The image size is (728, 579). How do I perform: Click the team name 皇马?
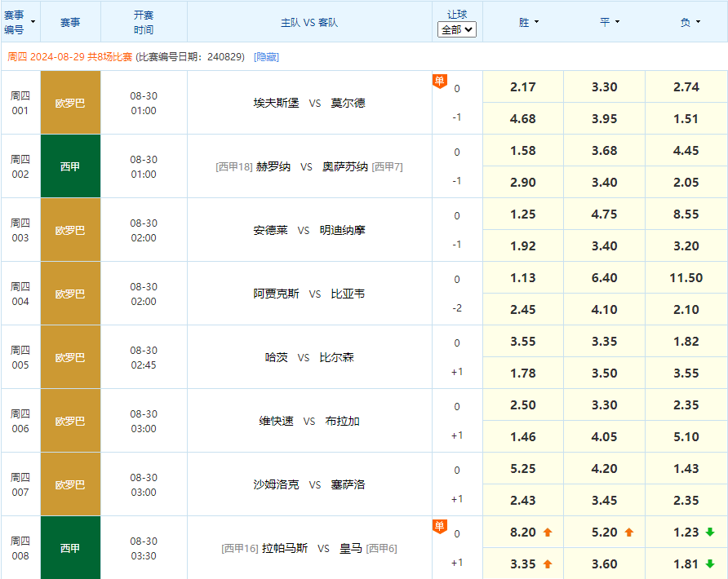point(351,548)
